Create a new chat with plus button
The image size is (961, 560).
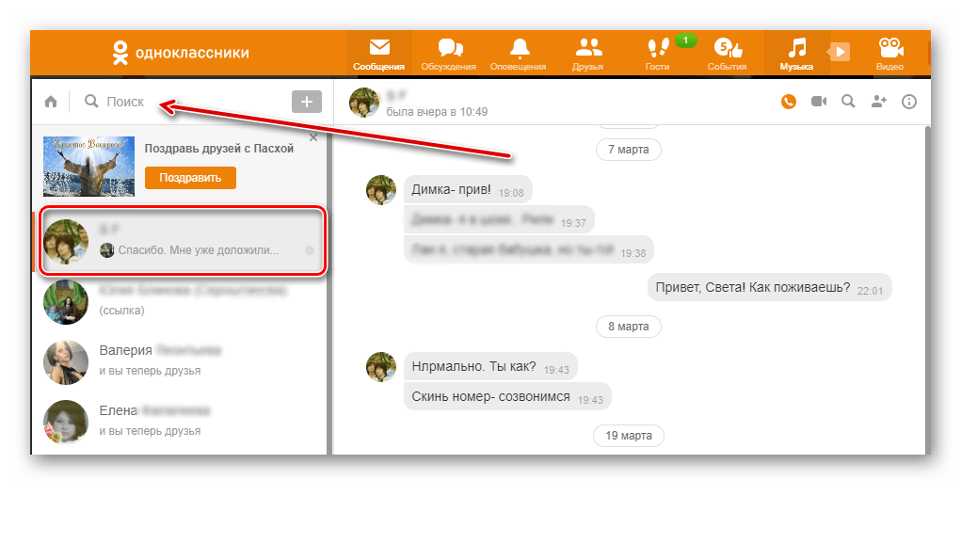307,102
